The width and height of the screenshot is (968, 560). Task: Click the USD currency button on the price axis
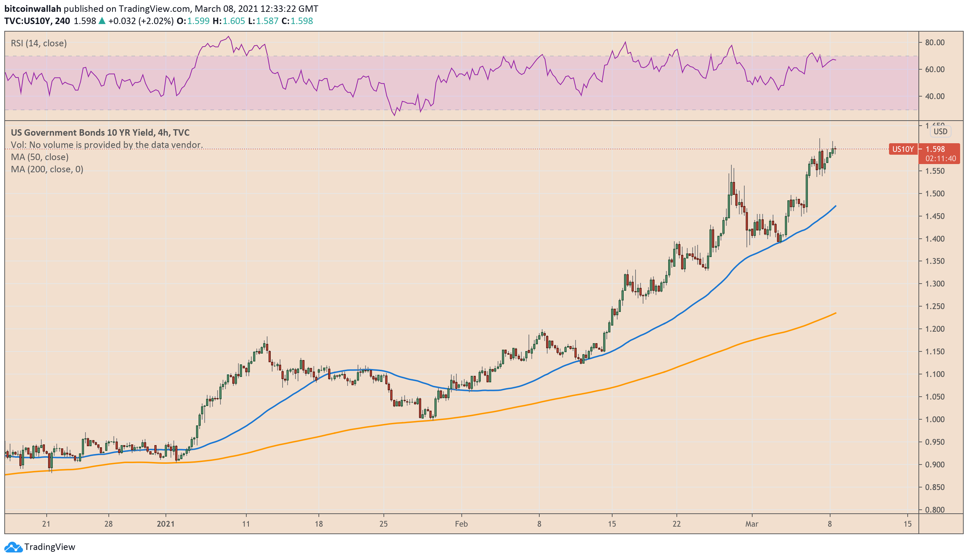(940, 131)
